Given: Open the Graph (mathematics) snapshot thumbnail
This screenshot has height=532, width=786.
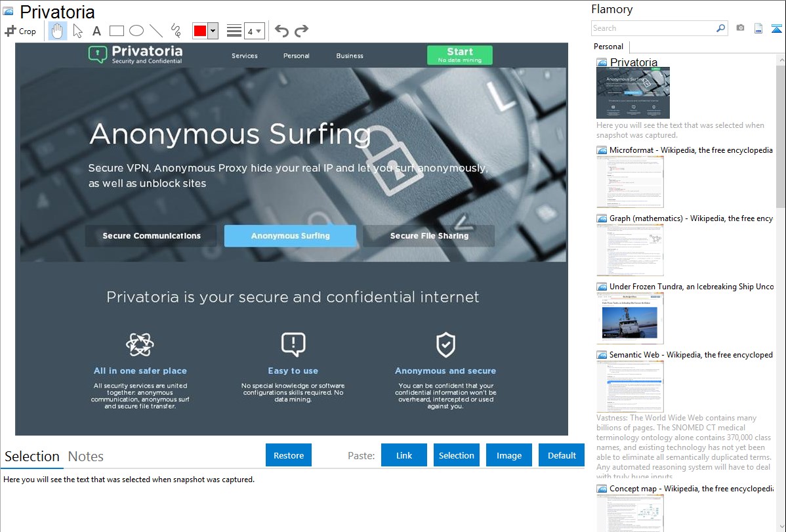Looking at the screenshot, I should pos(630,250).
